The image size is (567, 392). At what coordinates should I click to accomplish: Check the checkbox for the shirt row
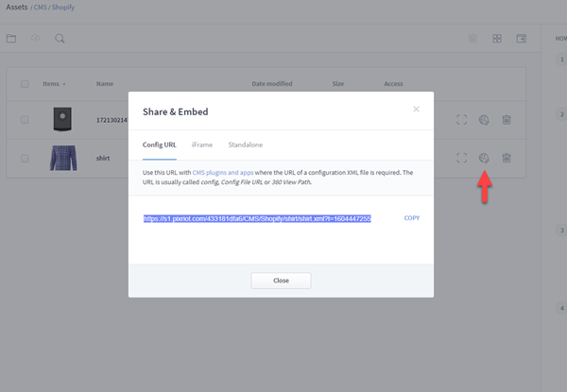point(25,158)
